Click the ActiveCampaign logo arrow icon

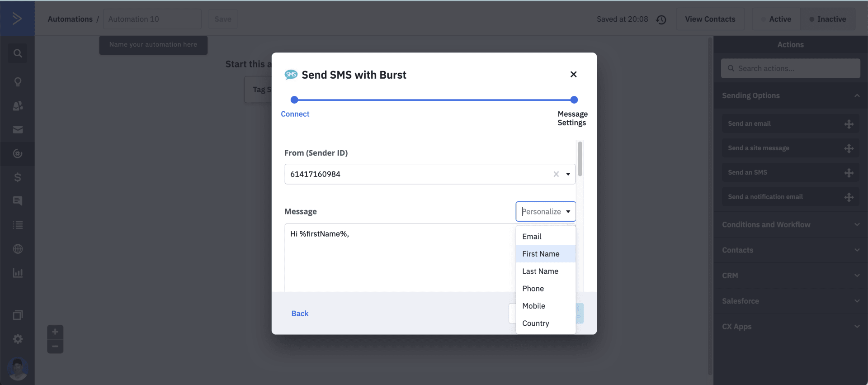[x=17, y=19]
